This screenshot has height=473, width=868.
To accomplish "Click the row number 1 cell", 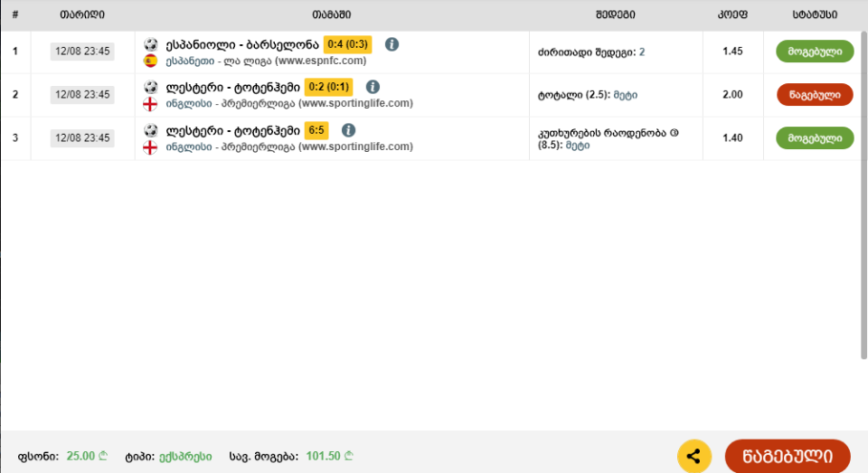I will 15,52.
